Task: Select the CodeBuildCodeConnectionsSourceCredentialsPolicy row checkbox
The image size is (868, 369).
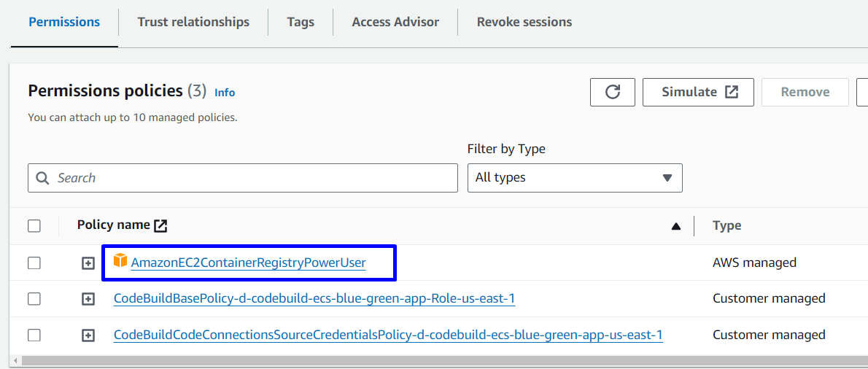Action: point(34,335)
